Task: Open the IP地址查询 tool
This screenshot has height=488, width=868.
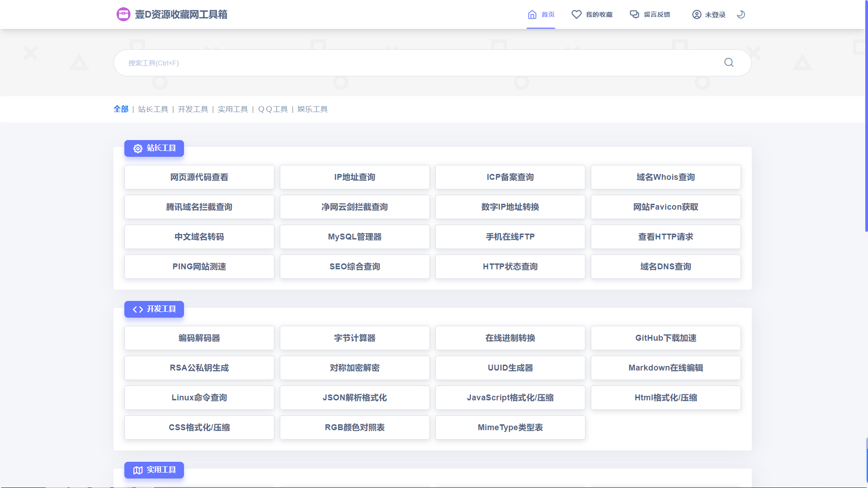Action: [354, 177]
